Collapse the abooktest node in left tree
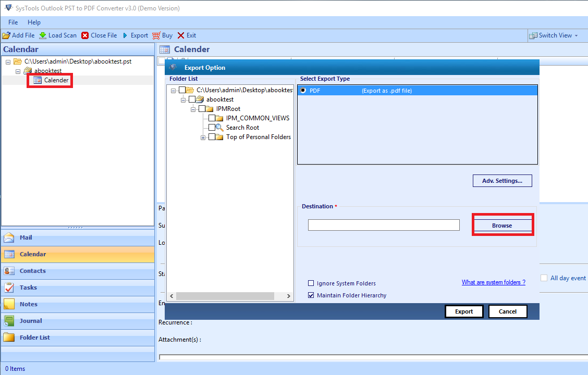Viewport: 588px width, 375px height. tap(18, 71)
